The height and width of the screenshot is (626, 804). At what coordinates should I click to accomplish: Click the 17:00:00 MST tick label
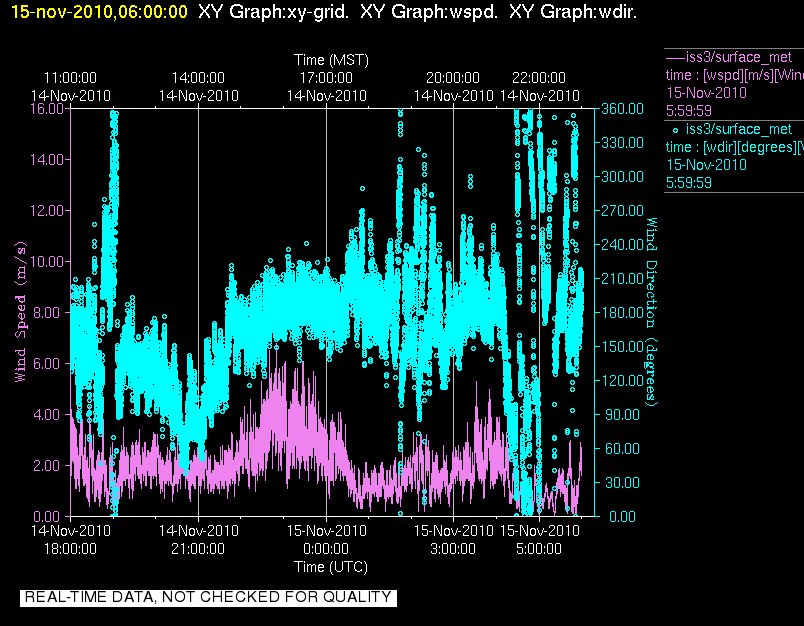326,78
